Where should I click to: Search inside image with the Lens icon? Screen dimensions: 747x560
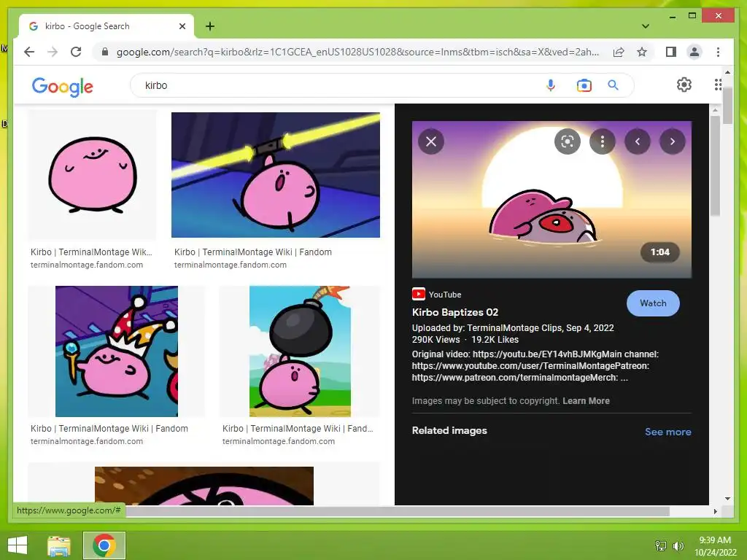click(x=568, y=141)
